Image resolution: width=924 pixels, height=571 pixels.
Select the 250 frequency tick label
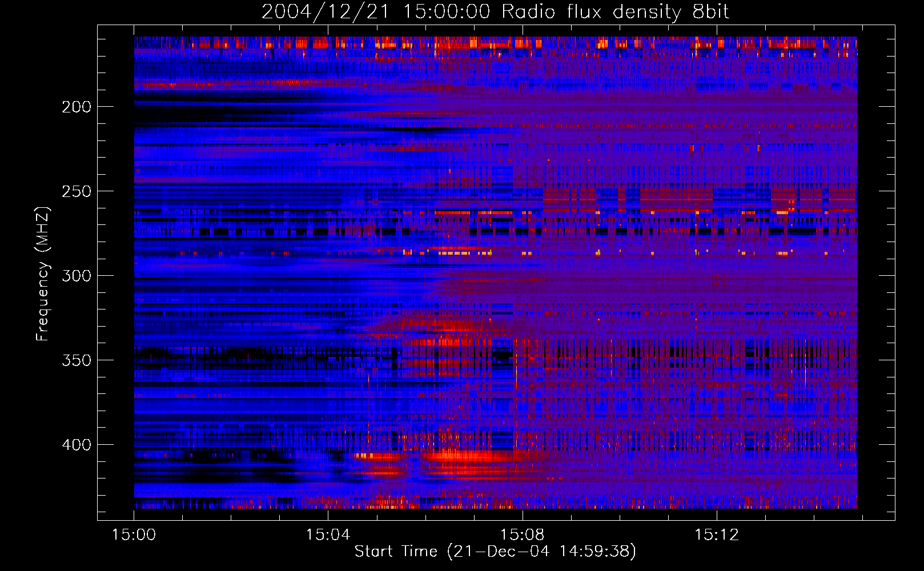(x=77, y=191)
